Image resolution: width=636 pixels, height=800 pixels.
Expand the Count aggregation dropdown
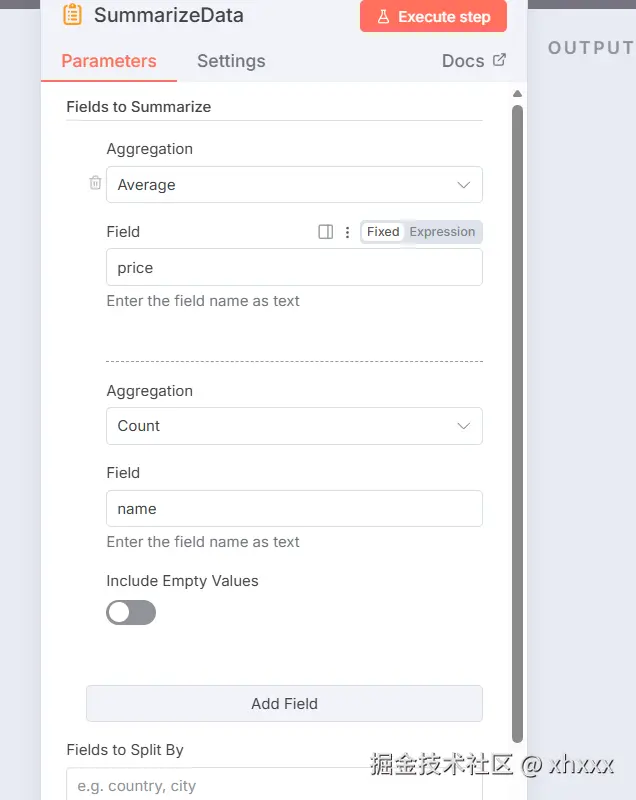coord(294,426)
